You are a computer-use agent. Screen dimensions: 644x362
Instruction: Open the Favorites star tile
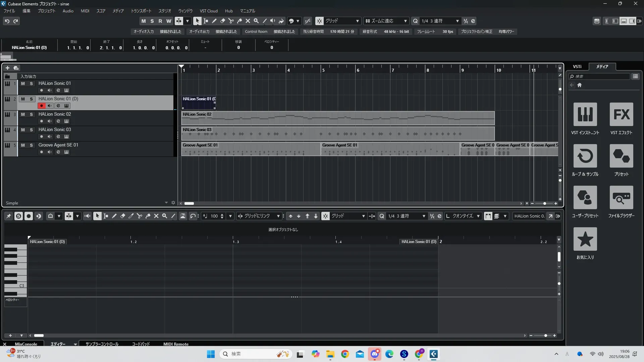pos(585,239)
